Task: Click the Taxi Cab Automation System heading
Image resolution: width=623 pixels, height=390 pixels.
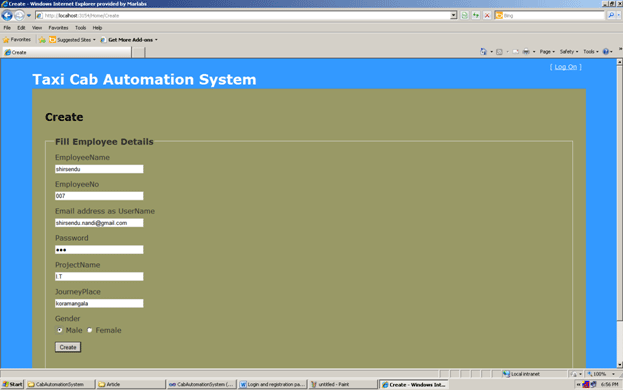Action: [x=144, y=79]
